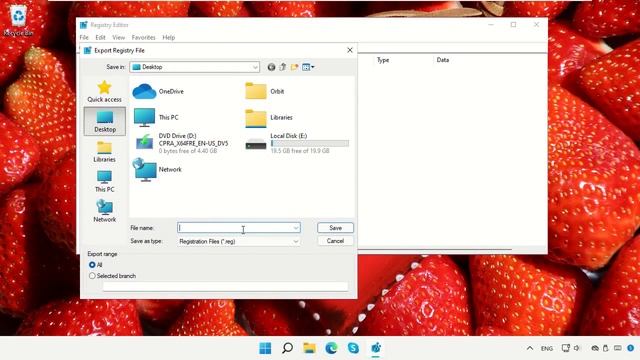Open File Explorer from taskbar
The height and width of the screenshot is (360, 640).
[309, 348]
